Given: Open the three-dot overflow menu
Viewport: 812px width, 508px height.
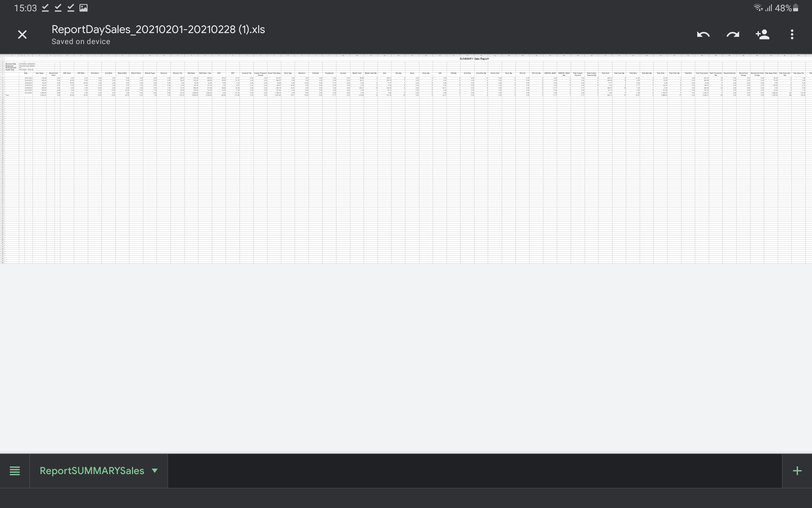Looking at the screenshot, I should [x=792, y=35].
